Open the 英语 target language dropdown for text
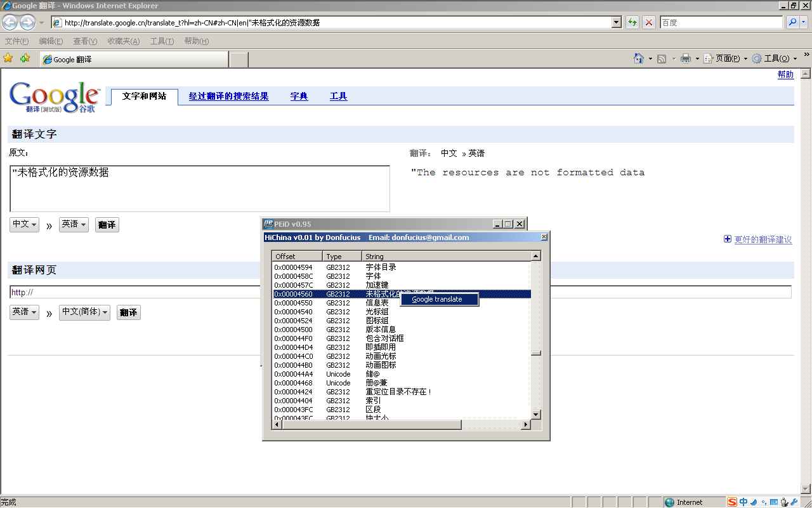 point(74,224)
